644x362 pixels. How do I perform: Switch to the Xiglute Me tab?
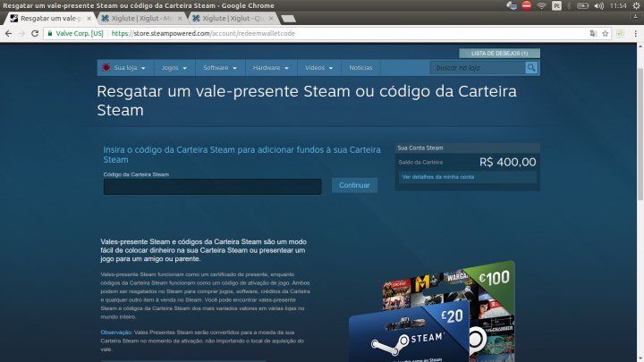point(142,19)
